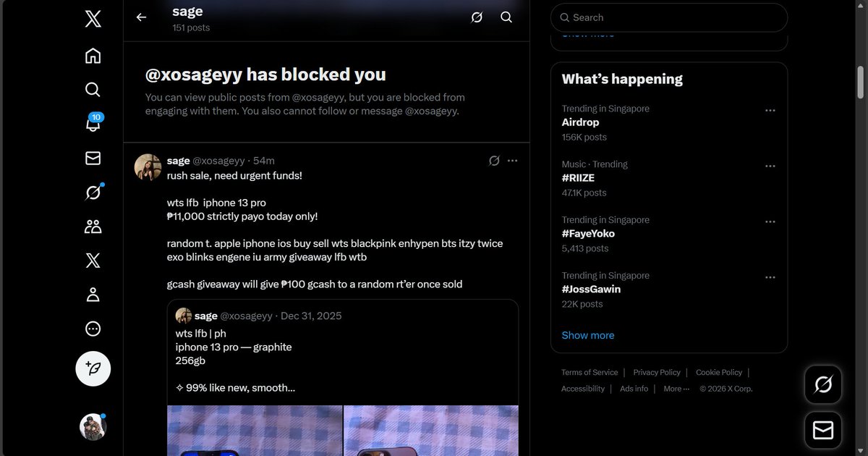Go to Home in the sidebar
Screen dimensions: 868x456
pos(93,56)
